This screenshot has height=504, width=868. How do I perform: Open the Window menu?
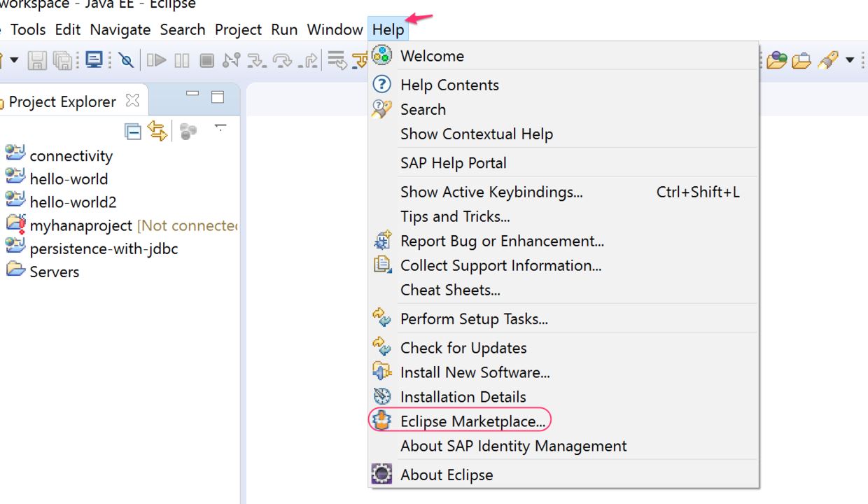(335, 29)
